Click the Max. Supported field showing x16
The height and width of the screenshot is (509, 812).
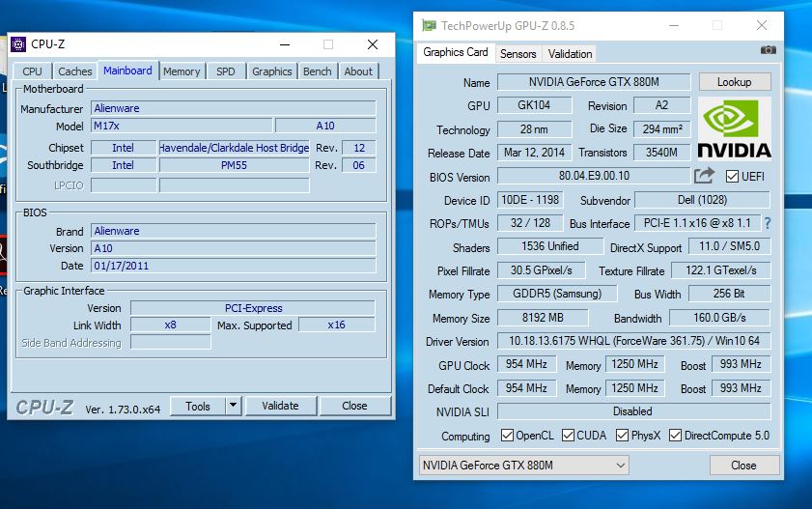337,325
